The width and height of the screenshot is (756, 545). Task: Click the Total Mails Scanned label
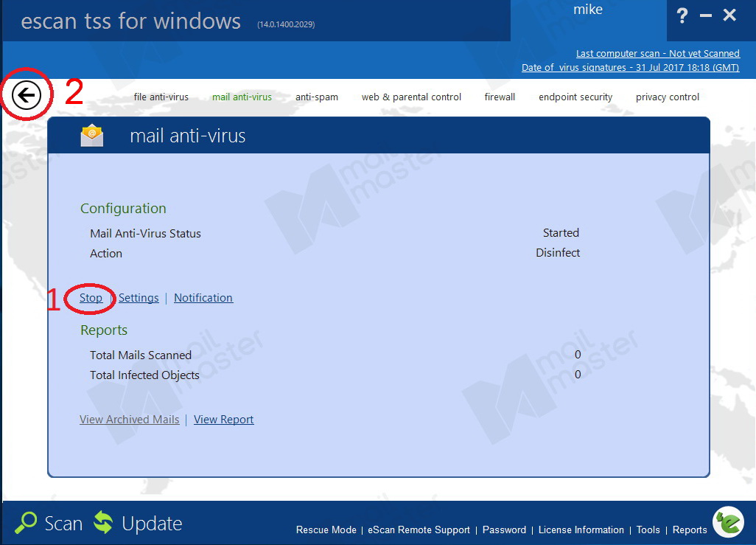(x=141, y=355)
